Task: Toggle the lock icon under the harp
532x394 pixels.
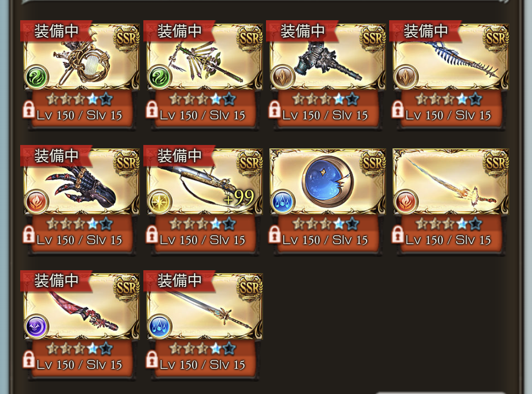Action: 29,109
